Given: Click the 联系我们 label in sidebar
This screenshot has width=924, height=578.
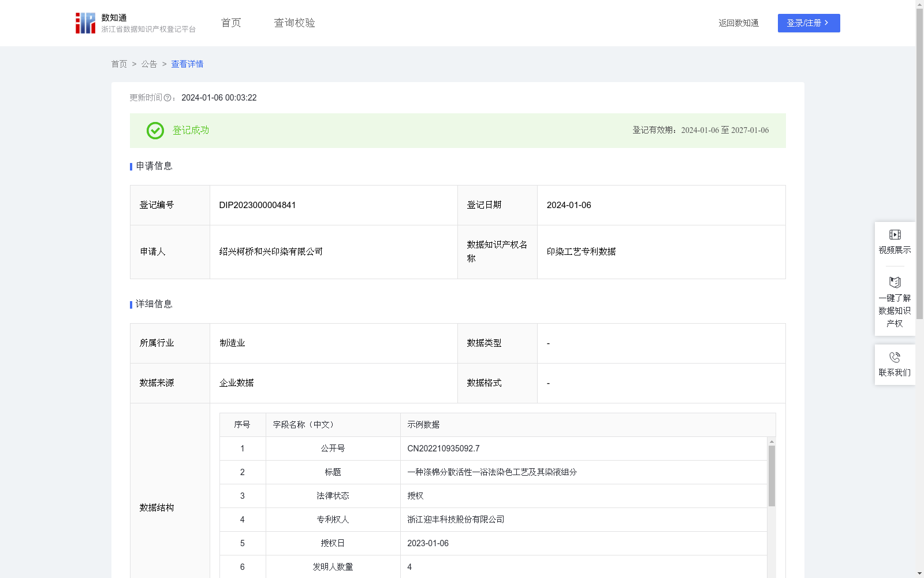Looking at the screenshot, I should tap(895, 372).
